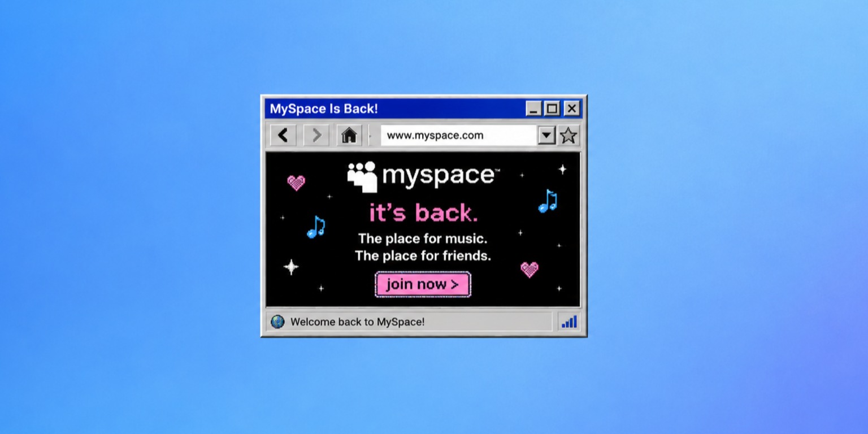Expand the address bar dropdown arrow
Screen dimensions: 868x434
546,136
